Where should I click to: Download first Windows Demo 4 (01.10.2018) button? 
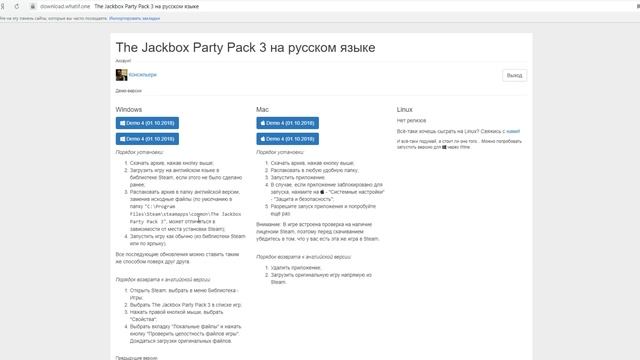point(147,123)
